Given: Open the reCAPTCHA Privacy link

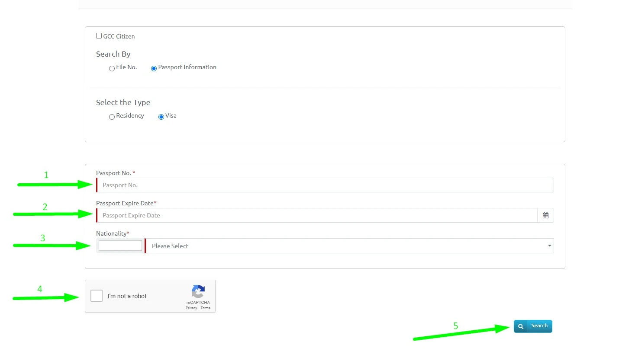Looking at the screenshot, I should point(191,308).
